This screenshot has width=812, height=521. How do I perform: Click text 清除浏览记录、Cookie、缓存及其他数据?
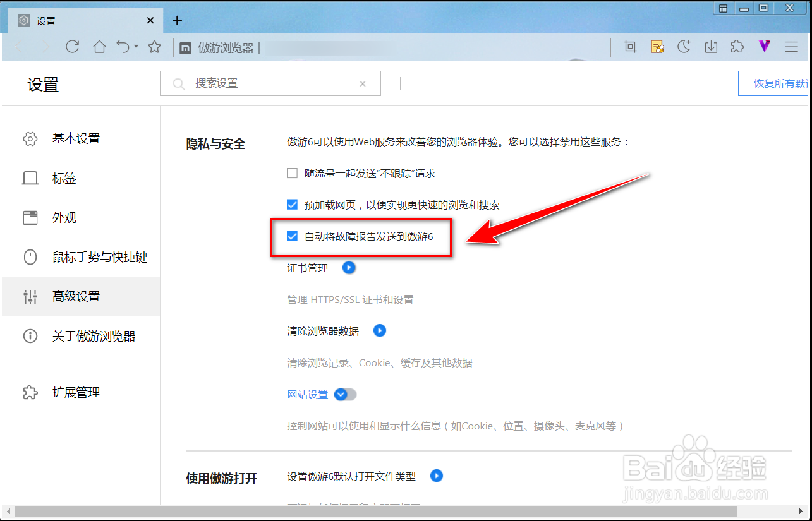[x=380, y=362]
